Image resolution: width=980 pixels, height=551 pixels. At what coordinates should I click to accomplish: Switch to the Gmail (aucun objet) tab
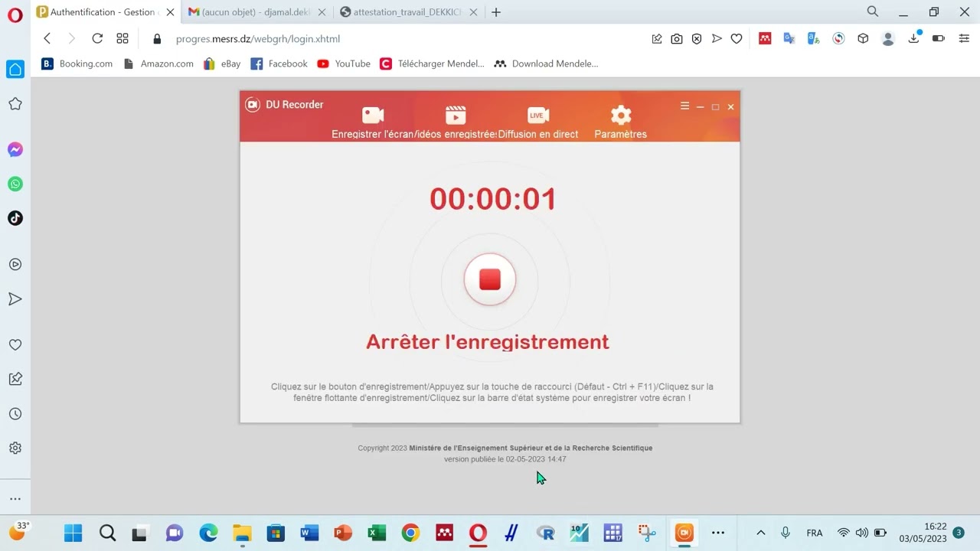coord(249,12)
